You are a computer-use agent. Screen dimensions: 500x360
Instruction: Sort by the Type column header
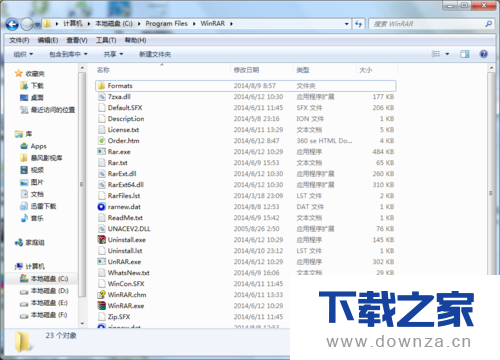pos(303,70)
